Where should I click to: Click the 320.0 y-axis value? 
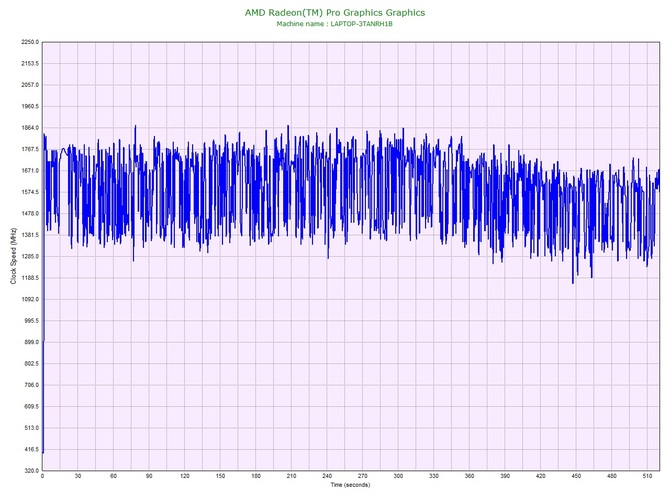[31, 471]
